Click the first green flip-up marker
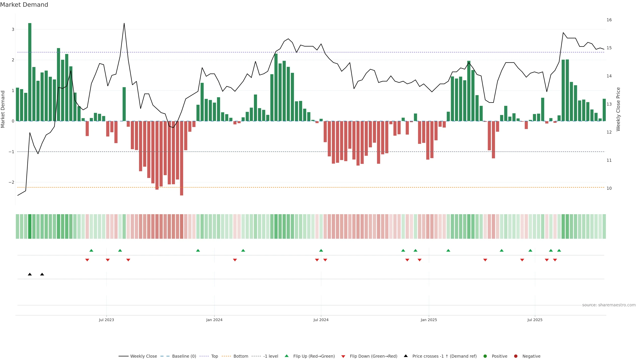The height and width of the screenshot is (362, 644). click(91, 250)
